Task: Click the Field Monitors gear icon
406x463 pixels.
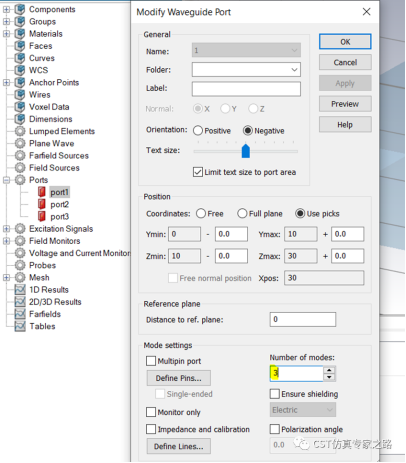Action: [20, 241]
